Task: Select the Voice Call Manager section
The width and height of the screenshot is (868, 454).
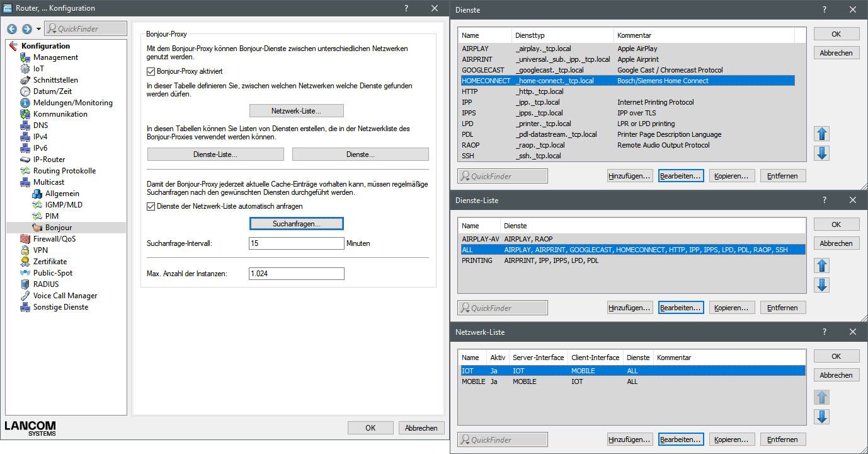Action: coord(66,295)
